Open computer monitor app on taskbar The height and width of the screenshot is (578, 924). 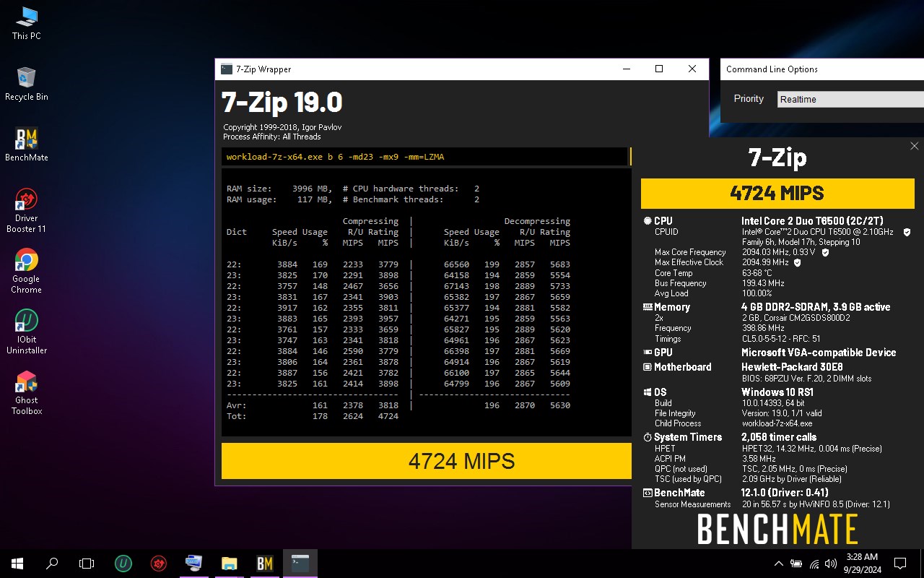click(194, 564)
